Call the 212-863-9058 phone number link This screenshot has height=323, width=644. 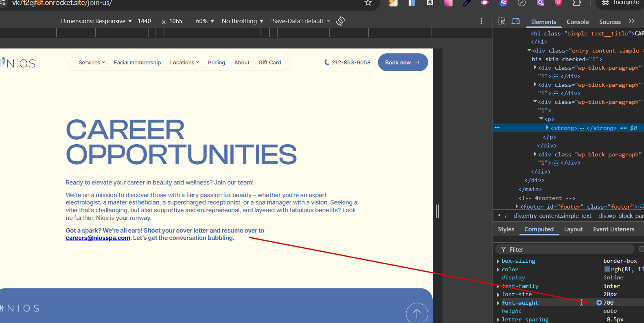click(x=347, y=62)
